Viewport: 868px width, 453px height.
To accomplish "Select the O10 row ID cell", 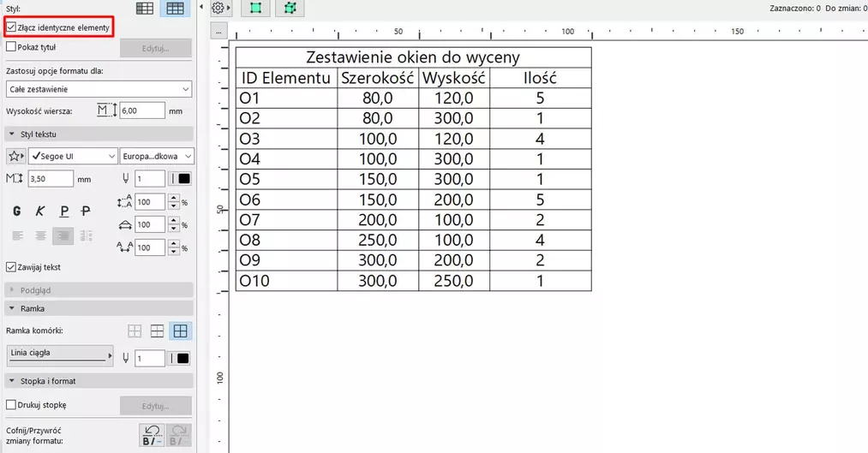I will pos(286,281).
